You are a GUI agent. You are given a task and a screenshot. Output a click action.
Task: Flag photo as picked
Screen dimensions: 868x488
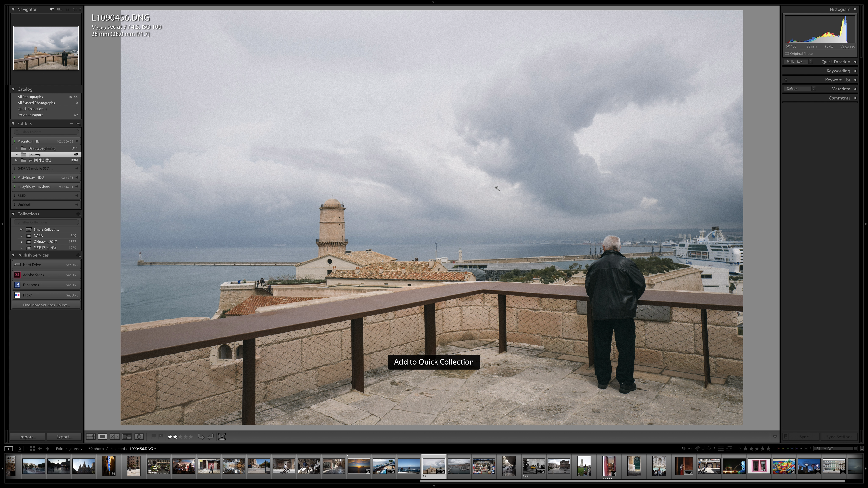coord(153,437)
